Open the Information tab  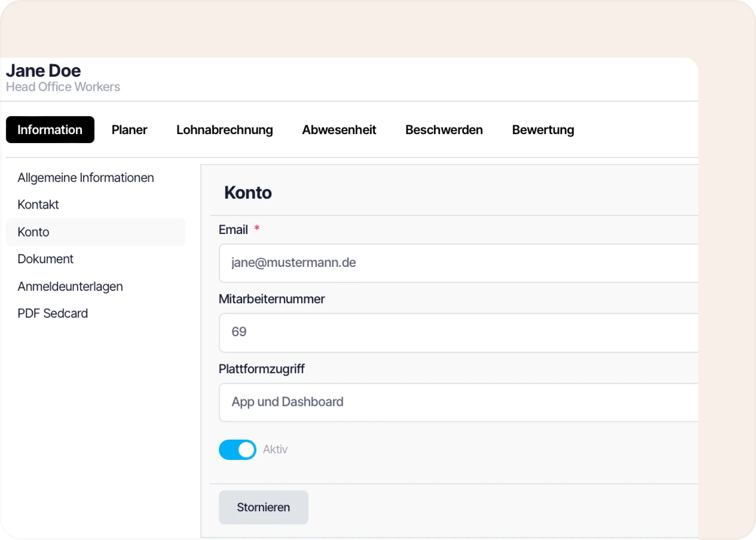coord(50,130)
